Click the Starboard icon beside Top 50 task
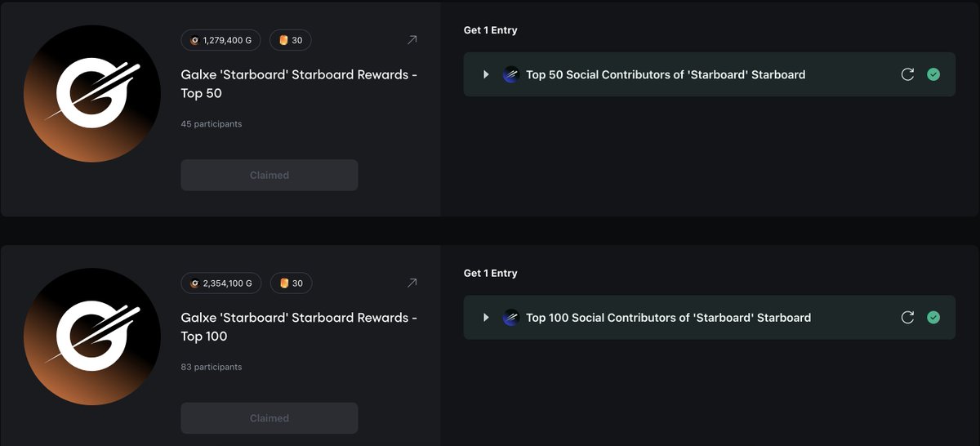 tap(511, 74)
